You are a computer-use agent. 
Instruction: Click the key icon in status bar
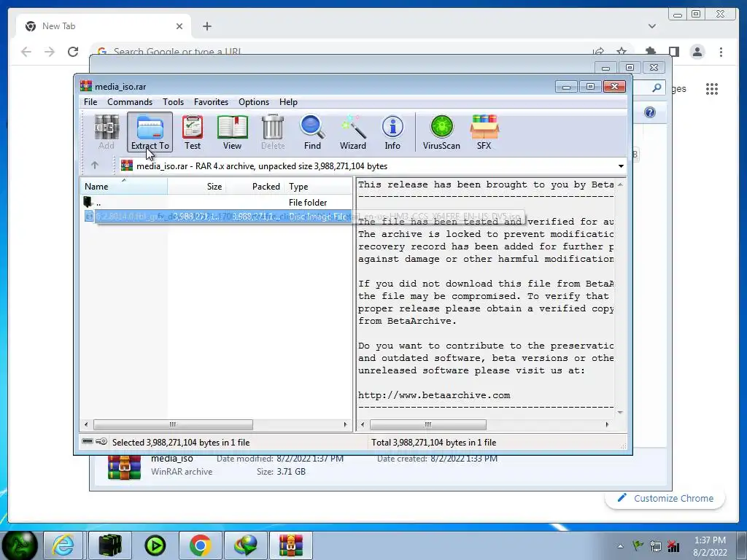[x=101, y=441]
